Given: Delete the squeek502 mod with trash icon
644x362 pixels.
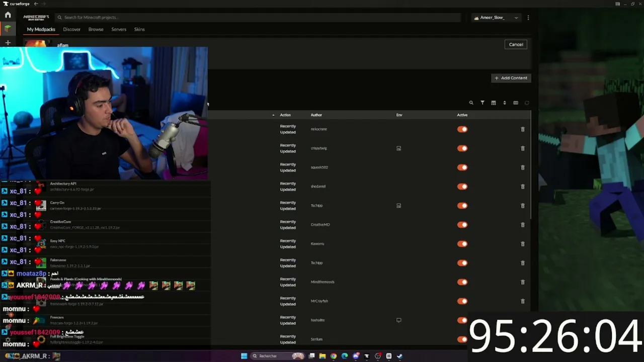Looking at the screenshot, I should (523, 167).
